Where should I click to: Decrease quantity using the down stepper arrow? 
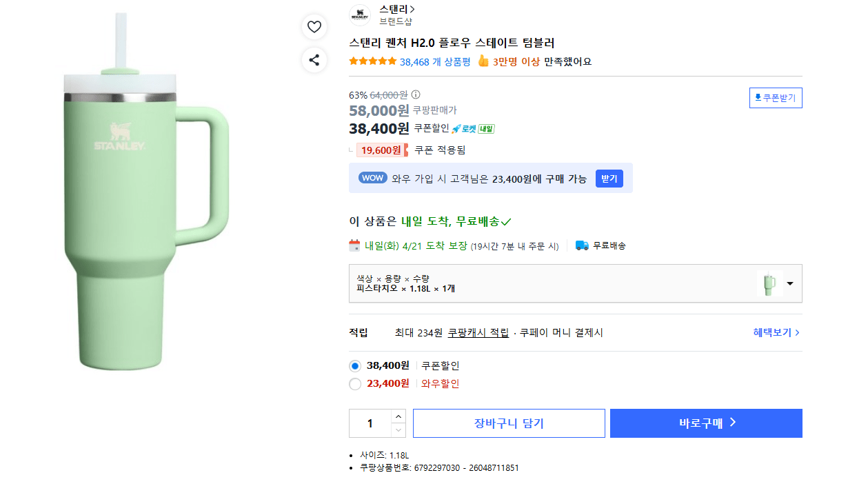[398, 430]
